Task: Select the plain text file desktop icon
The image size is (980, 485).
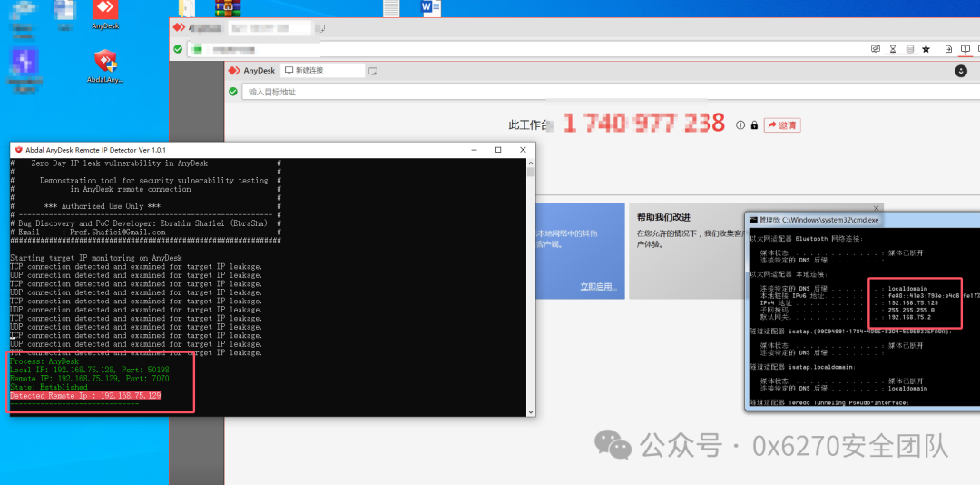Action: pos(391,7)
